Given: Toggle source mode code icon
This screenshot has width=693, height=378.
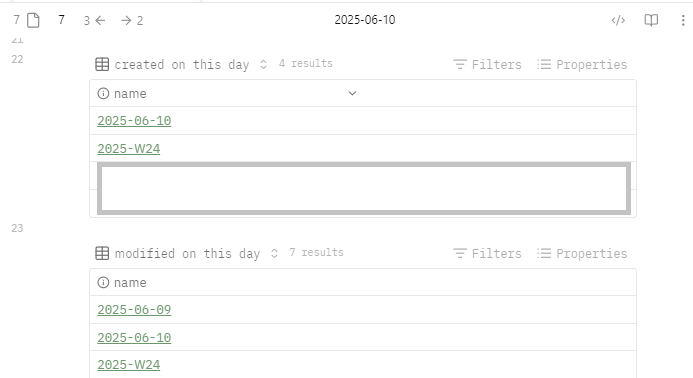Looking at the screenshot, I should [618, 20].
